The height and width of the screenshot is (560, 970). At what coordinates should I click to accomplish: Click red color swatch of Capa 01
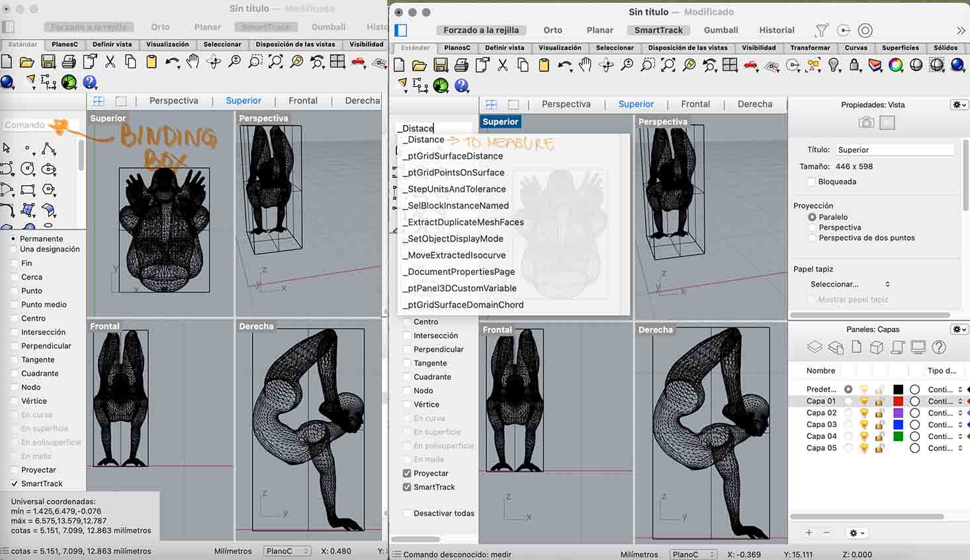coord(898,401)
